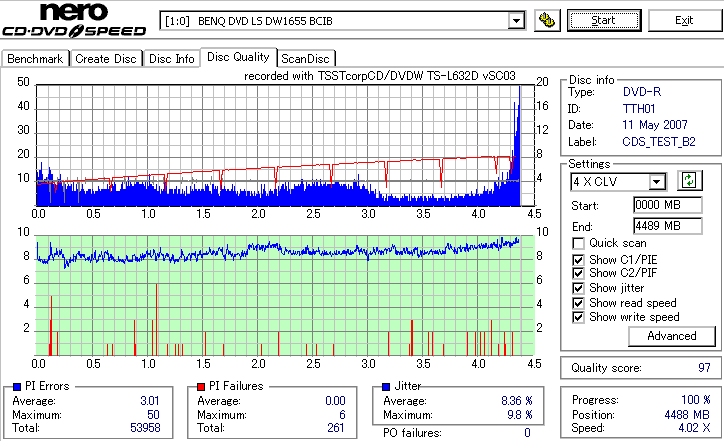Click PI Failures maximum value 6
724x441 pixels.
tap(342, 415)
